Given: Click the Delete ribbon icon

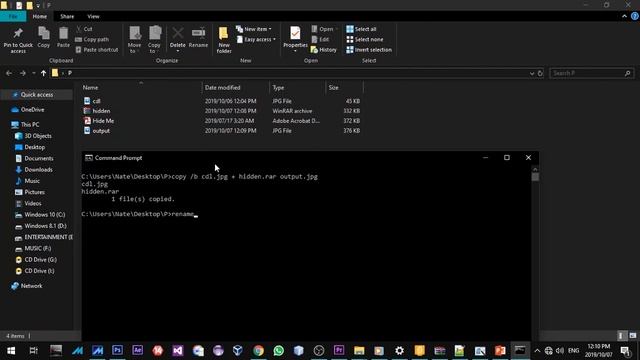Looking at the screenshot, I should (x=178, y=40).
